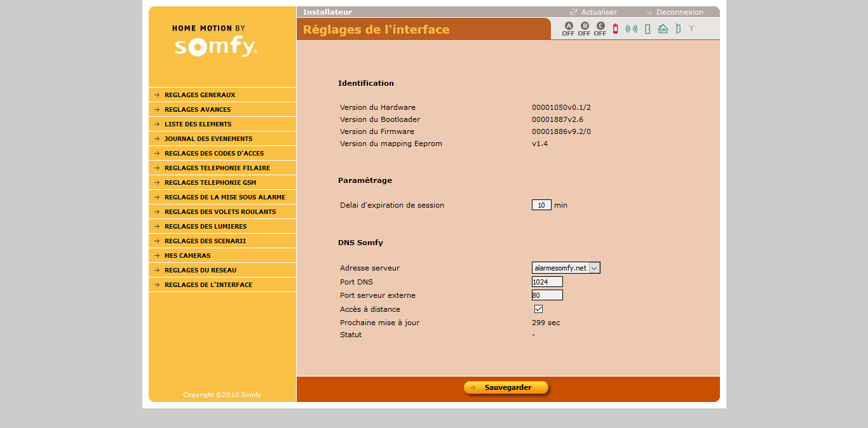Screen dimensions: 868x428
Task: Click the house OK status icon
Action: pos(663,29)
